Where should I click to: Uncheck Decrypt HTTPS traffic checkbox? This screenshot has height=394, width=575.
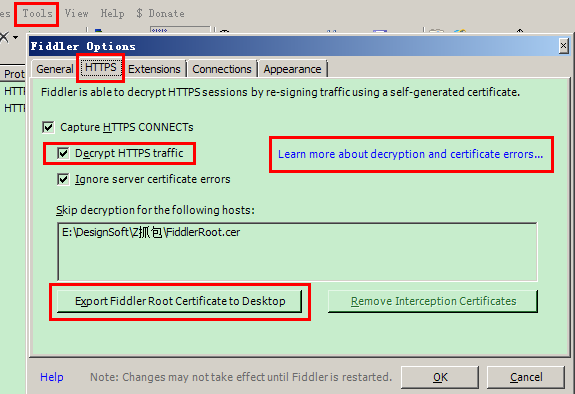[63, 153]
